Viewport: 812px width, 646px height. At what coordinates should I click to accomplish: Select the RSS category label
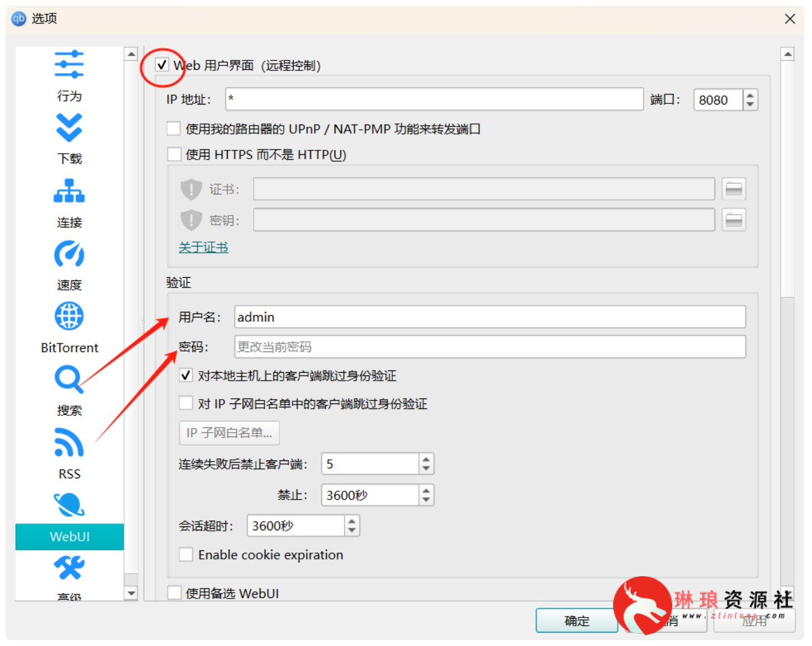point(69,474)
